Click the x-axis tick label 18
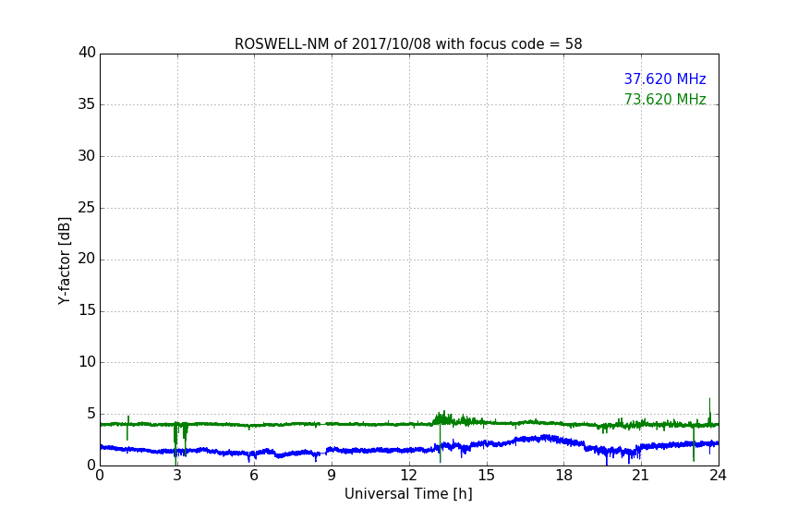The image size is (798, 532). [x=564, y=476]
